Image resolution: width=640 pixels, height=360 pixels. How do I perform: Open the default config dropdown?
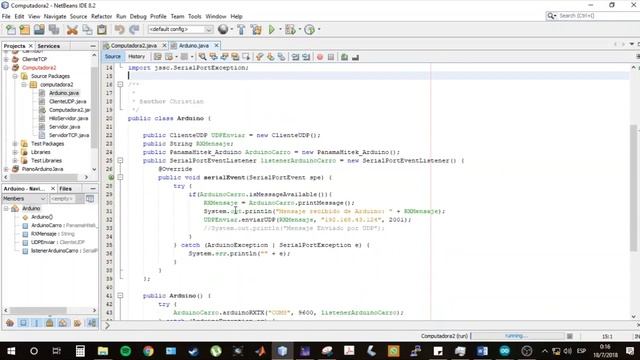click(x=181, y=29)
